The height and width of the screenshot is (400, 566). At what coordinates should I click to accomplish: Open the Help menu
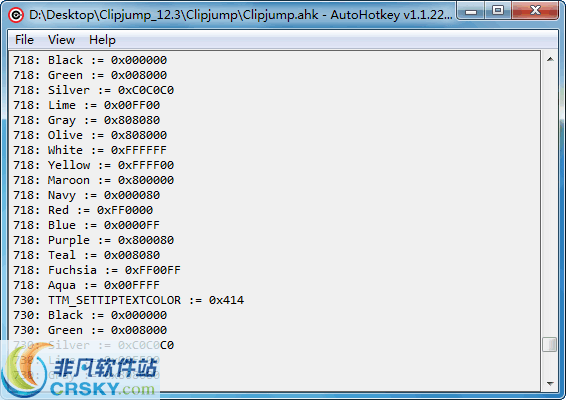point(102,40)
